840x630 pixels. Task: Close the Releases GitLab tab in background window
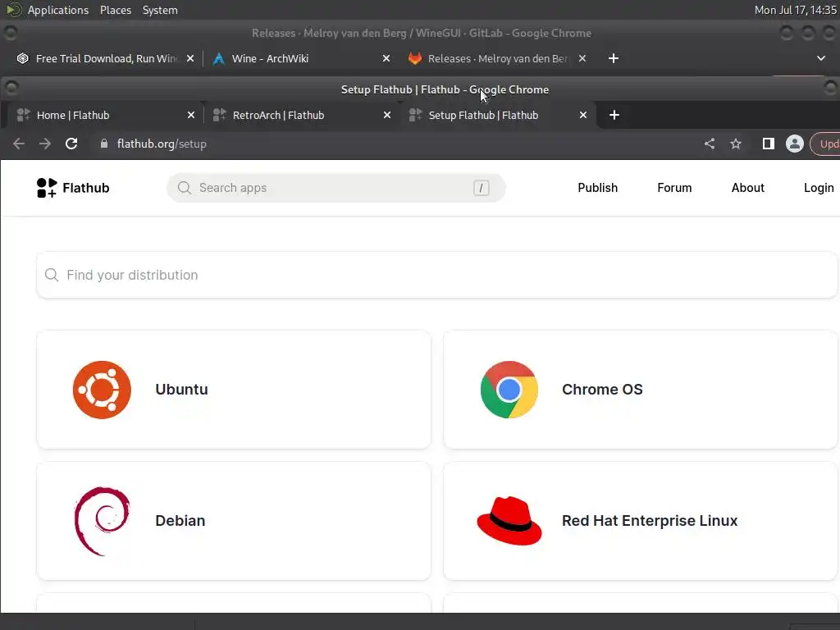(582, 58)
